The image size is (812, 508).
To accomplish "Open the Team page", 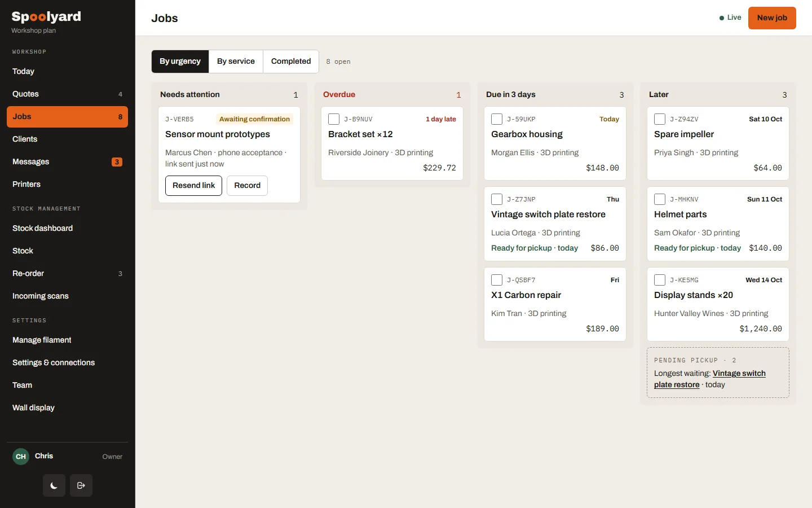I will (x=67, y=386).
